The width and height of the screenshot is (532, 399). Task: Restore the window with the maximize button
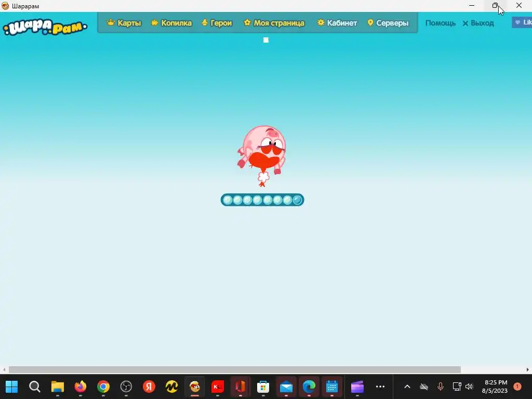coord(495,5)
